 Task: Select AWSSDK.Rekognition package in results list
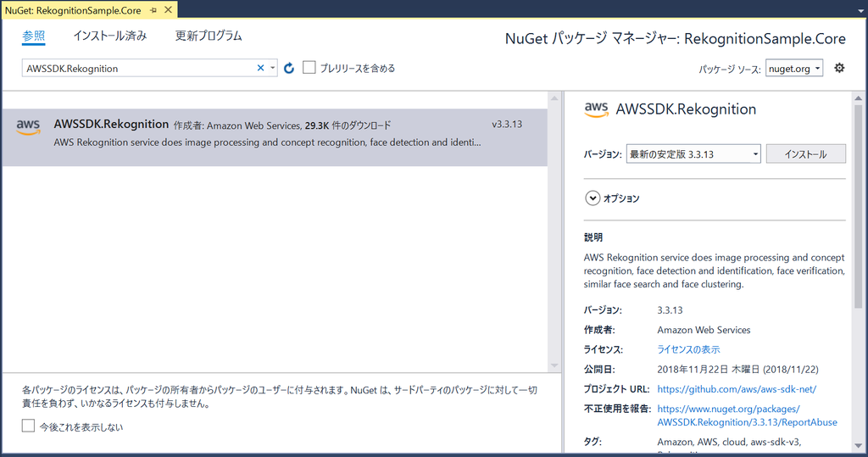pyautogui.click(x=275, y=137)
